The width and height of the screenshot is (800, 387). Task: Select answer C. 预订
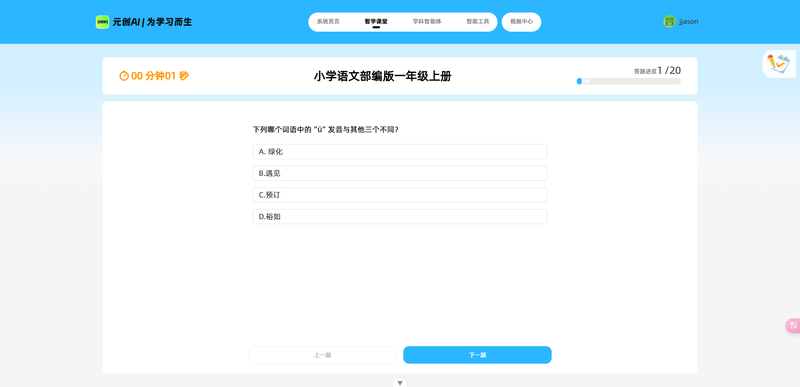point(399,195)
